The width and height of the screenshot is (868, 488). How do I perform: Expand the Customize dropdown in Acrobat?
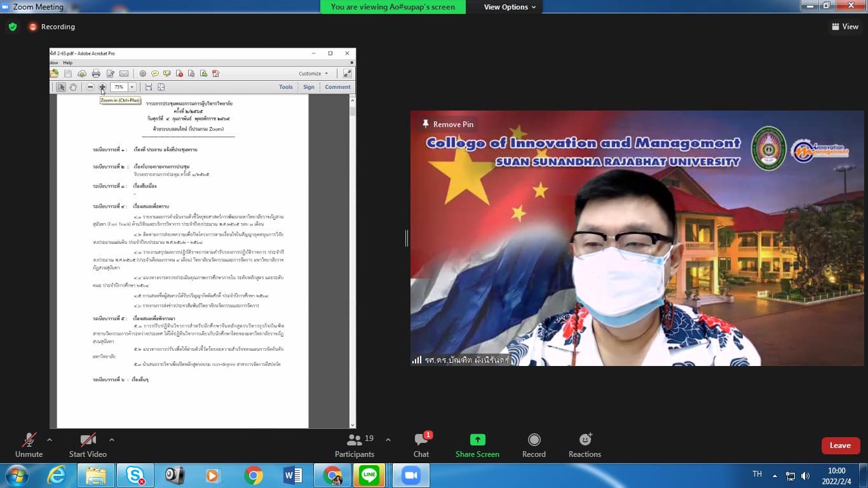tap(314, 74)
